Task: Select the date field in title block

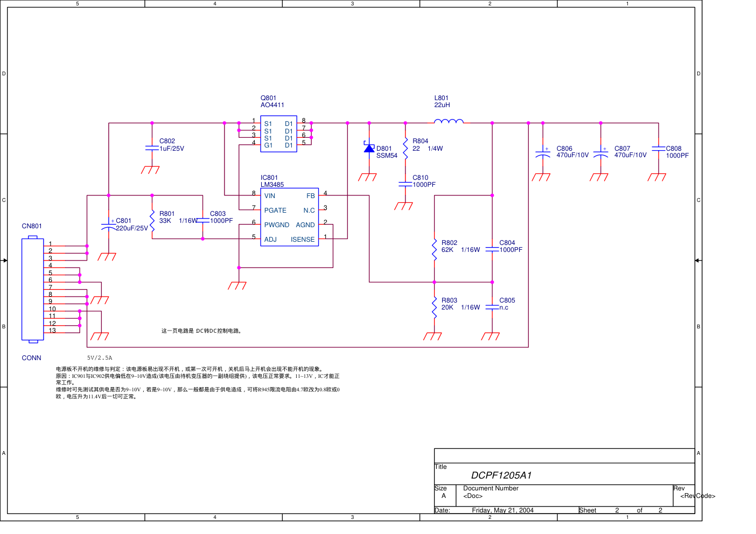Action: 502,510
